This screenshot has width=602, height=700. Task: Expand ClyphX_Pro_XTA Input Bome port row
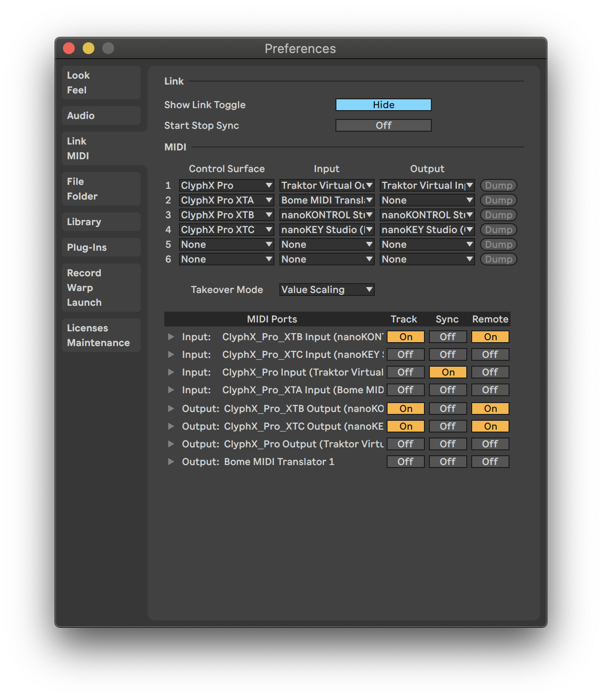[171, 390]
